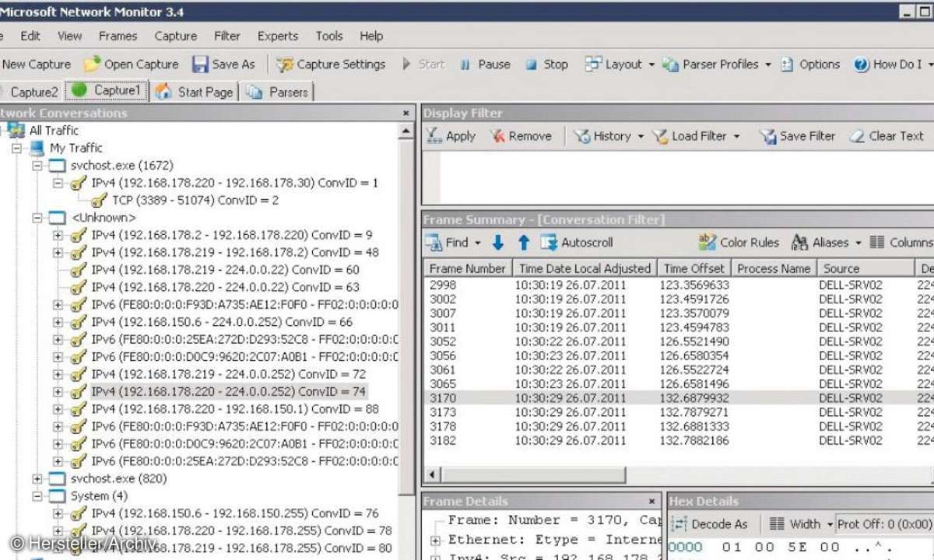This screenshot has width=934, height=560.
Task: Open the Capture menu
Action: pos(176,36)
